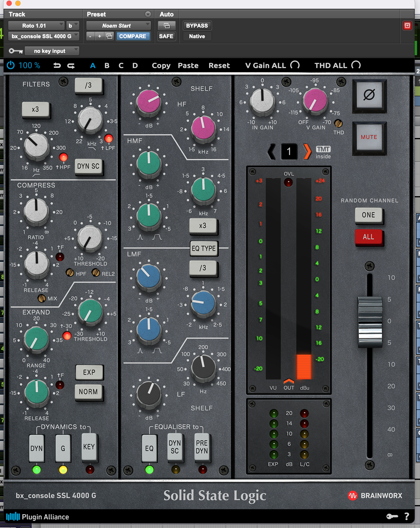Viewport: 420px width, 528px height.
Task: Open the Preset menu round arrow
Action: pyautogui.click(x=148, y=14)
